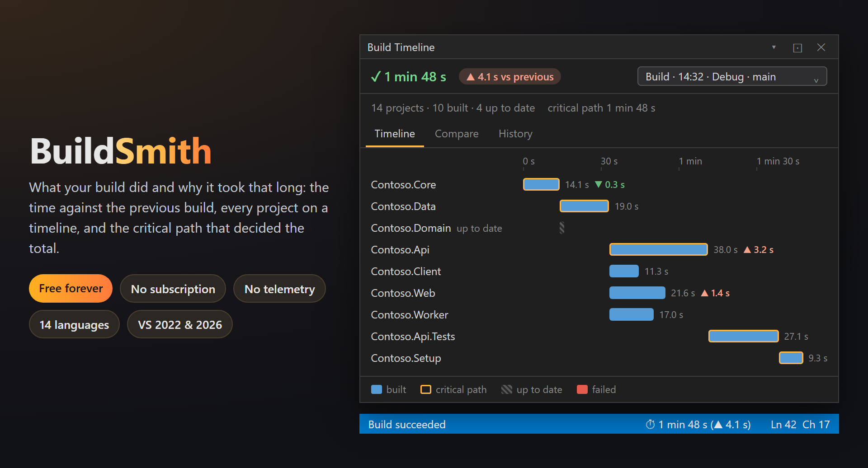This screenshot has height=468, width=868.
Task: Click the green success checkmark icon
Action: (x=376, y=77)
